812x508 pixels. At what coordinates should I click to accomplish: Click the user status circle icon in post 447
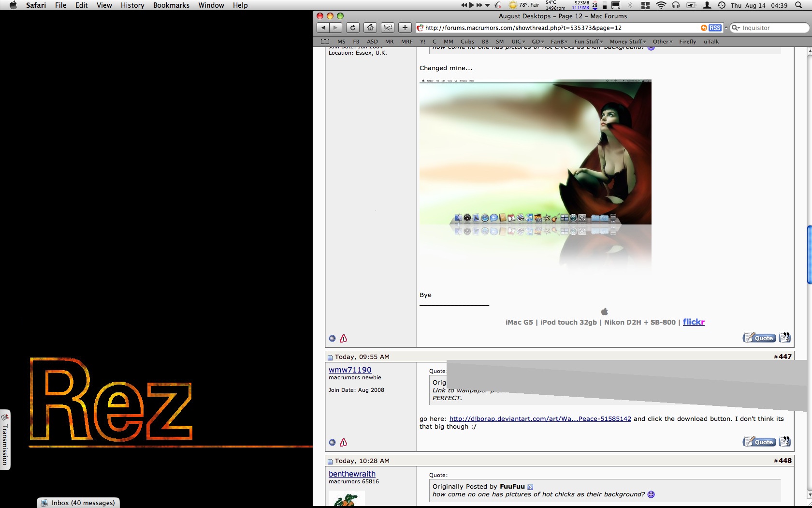[332, 442]
